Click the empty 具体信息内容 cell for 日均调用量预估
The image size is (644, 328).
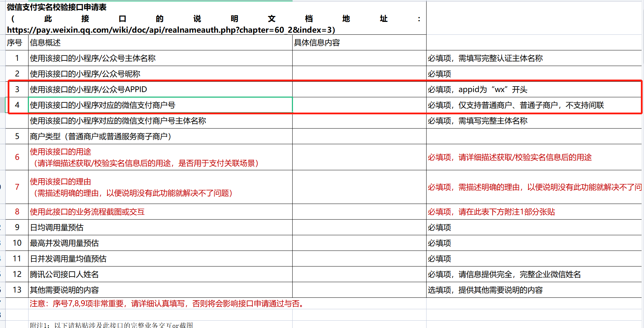[359, 228]
